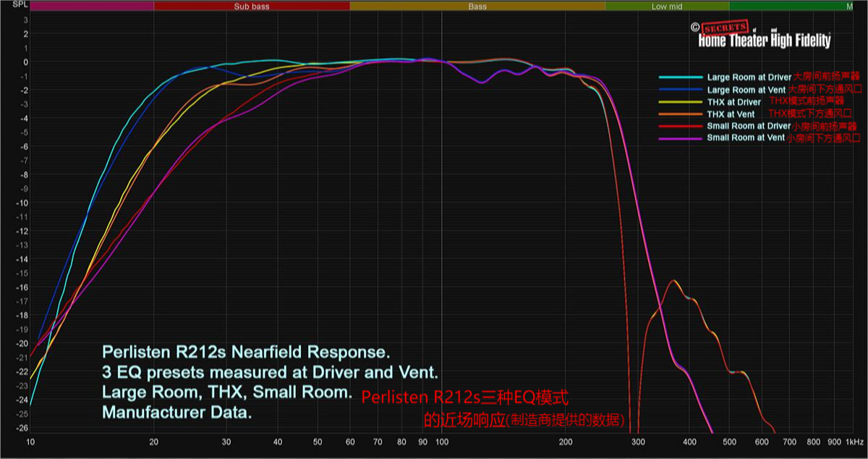Viewport: 868px width, 459px height.
Task: Click the red SECRETS stamp in logo
Action: pos(725,28)
